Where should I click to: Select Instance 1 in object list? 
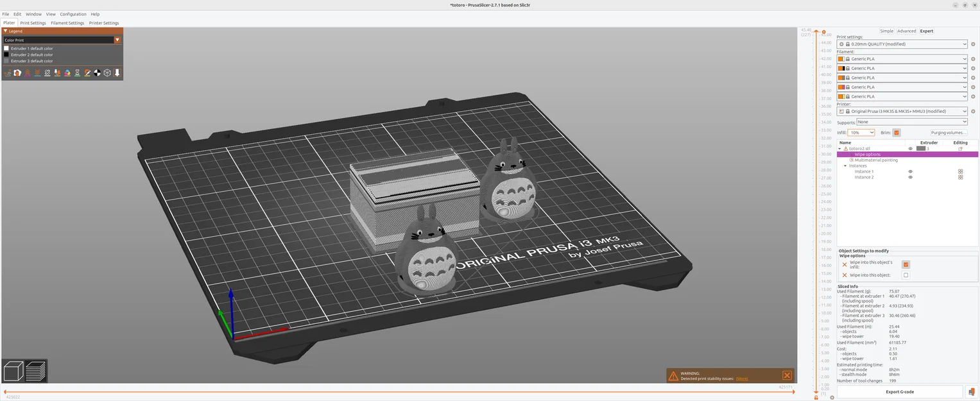coord(864,172)
